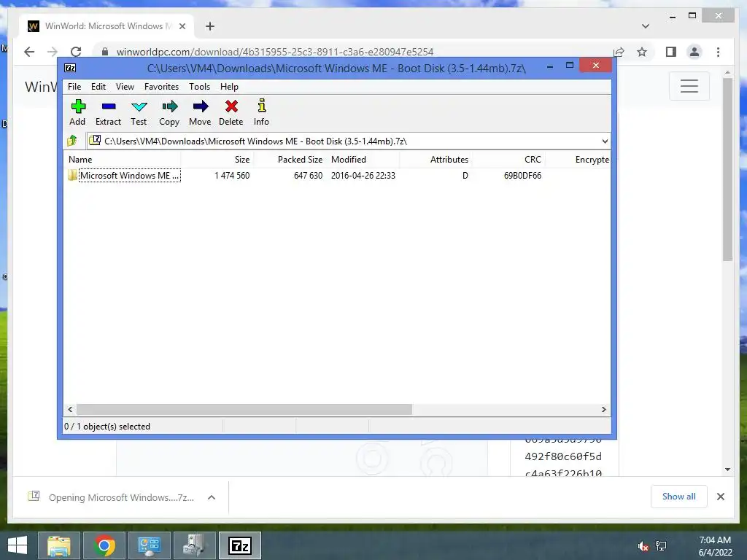
Task: Click the Extract toolbar icon
Action: tap(108, 112)
